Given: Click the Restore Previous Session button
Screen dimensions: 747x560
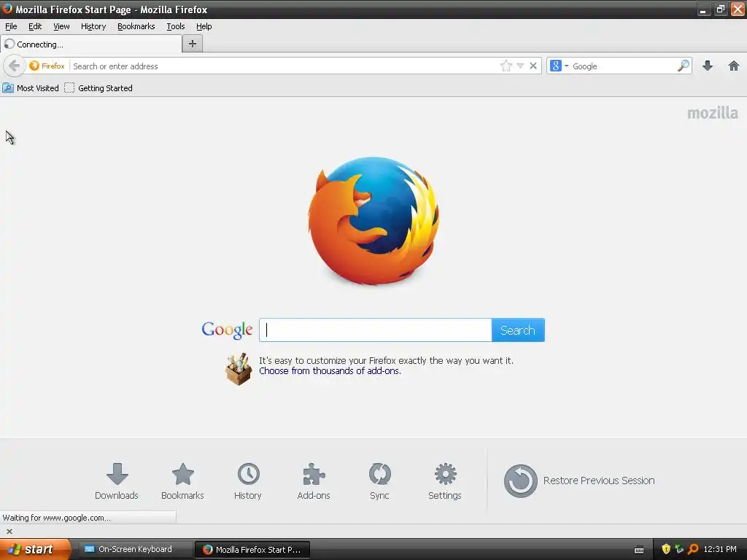Looking at the screenshot, I should click(x=579, y=481).
